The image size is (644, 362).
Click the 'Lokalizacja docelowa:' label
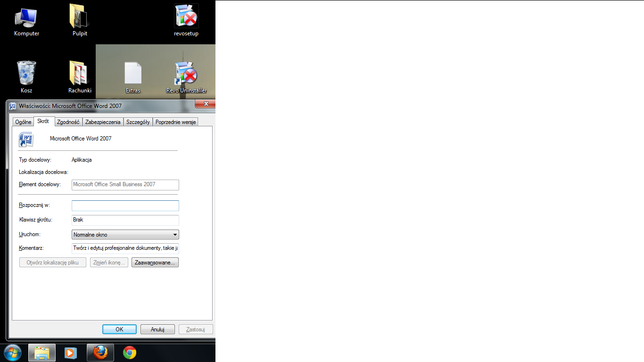coord(43,173)
